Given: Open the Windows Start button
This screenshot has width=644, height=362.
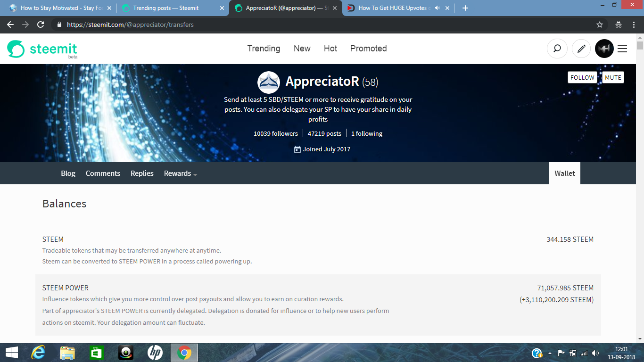Looking at the screenshot, I should coord(11,353).
